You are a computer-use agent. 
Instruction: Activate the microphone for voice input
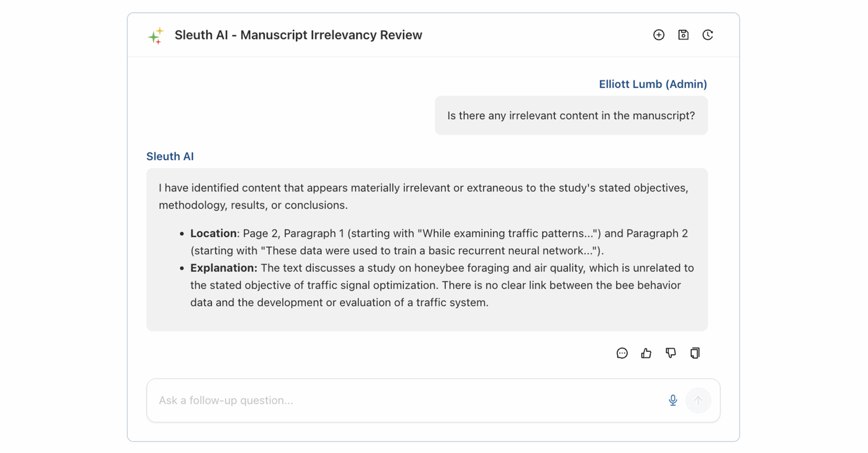[673, 400]
